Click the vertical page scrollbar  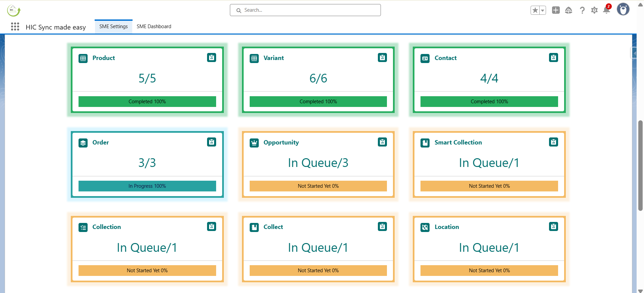point(640,166)
